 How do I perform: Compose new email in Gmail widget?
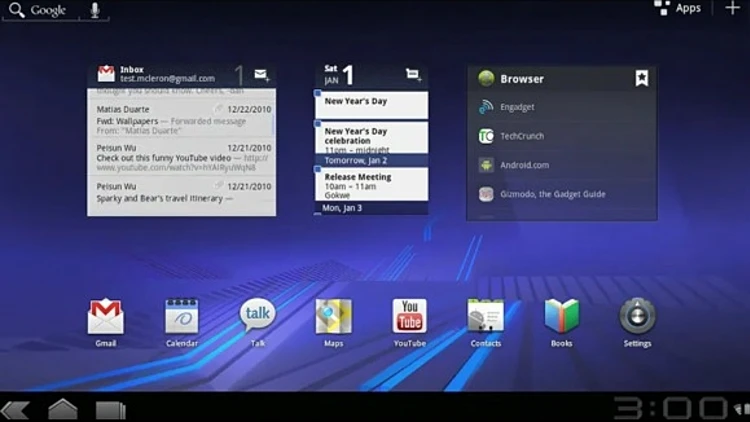[x=261, y=75]
